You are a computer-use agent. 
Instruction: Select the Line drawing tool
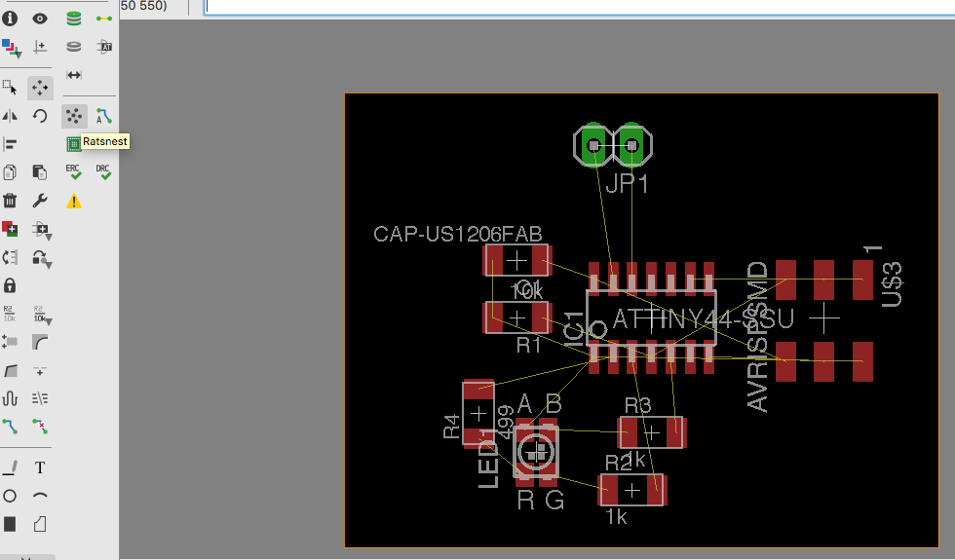pyautogui.click(x=10, y=467)
